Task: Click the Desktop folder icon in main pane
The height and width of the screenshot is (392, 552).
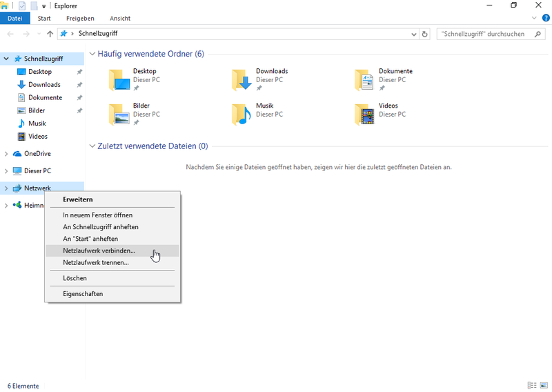Action: 119,80
